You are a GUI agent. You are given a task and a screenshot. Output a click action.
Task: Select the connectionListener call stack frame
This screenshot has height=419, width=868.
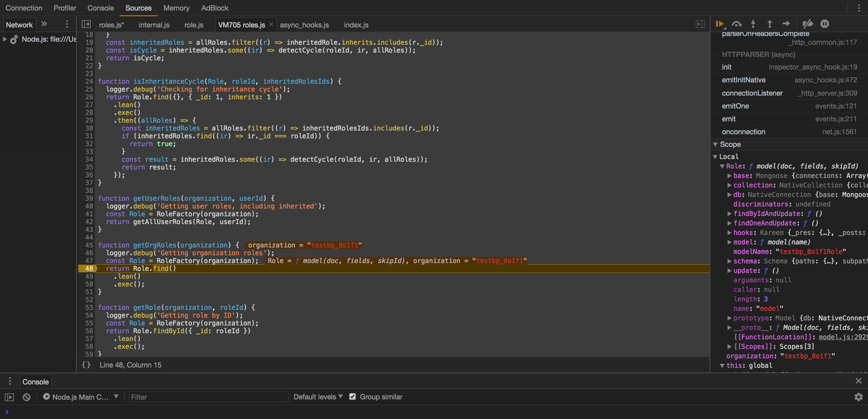click(x=789, y=93)
